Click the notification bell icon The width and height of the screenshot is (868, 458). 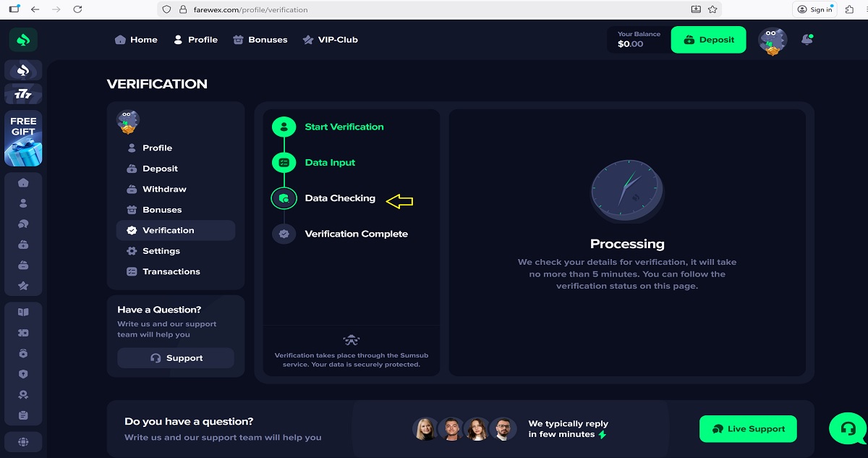point(807,40)
